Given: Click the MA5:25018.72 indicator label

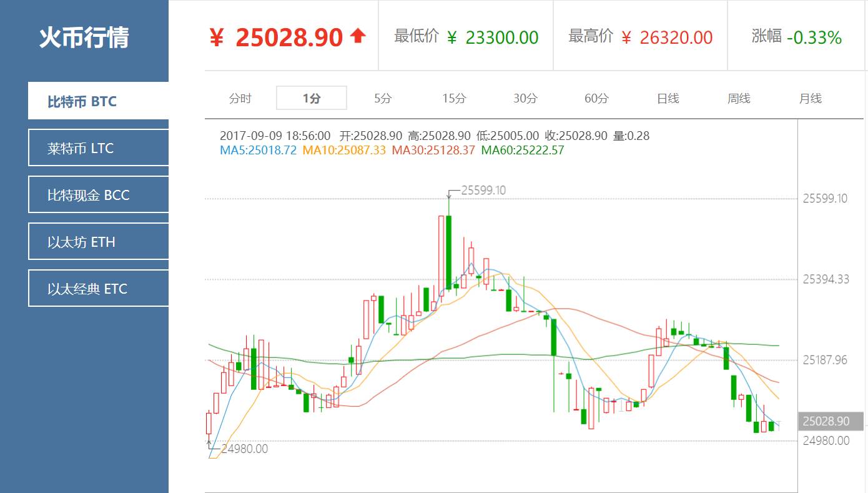Looking at the screenshot, I should point(259,150).
